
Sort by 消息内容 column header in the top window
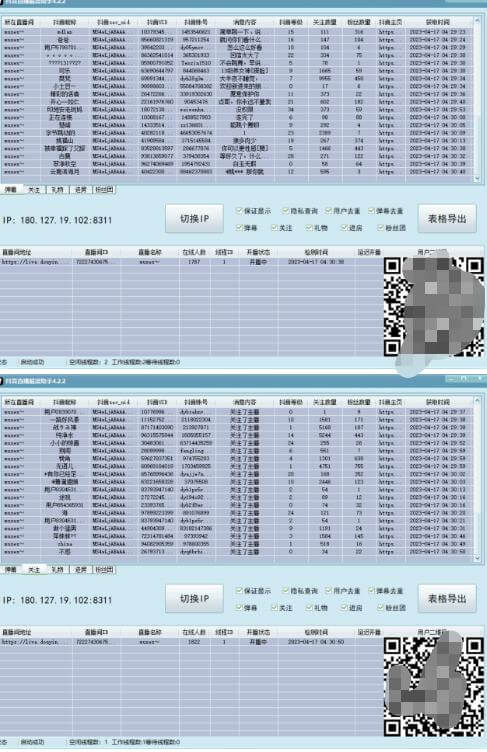tap(245, 23)
